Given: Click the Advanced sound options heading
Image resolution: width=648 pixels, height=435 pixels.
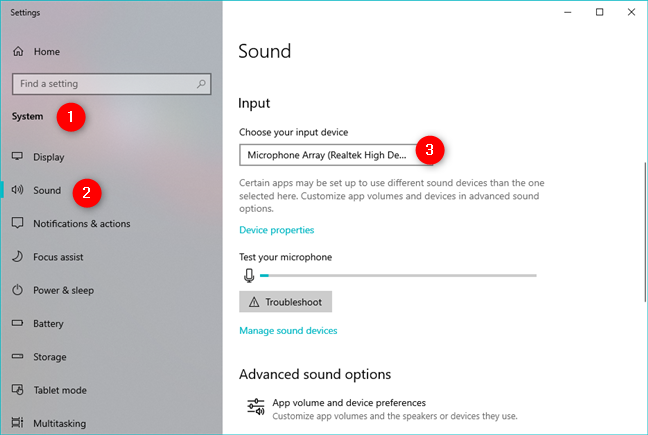Looking at the screenshot, I should pos(315,374).
